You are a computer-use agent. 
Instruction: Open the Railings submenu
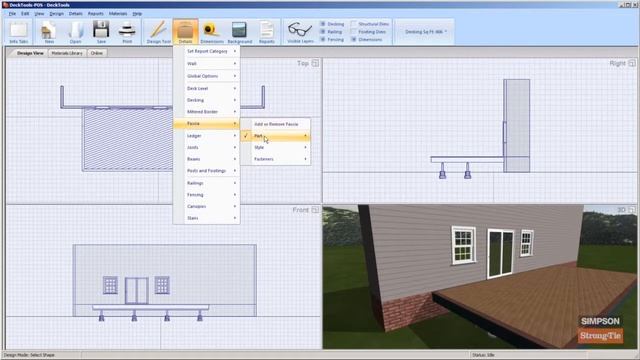click(207, 183)
